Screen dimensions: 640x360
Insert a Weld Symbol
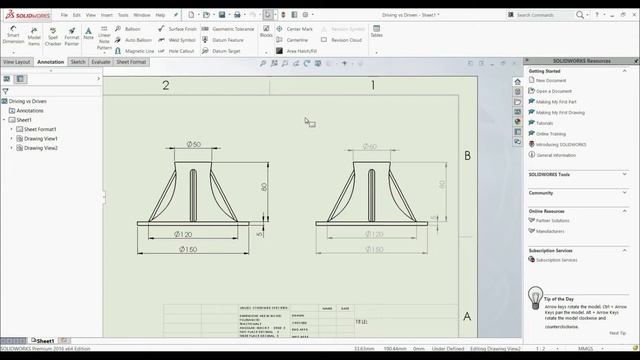coord(177,40)
